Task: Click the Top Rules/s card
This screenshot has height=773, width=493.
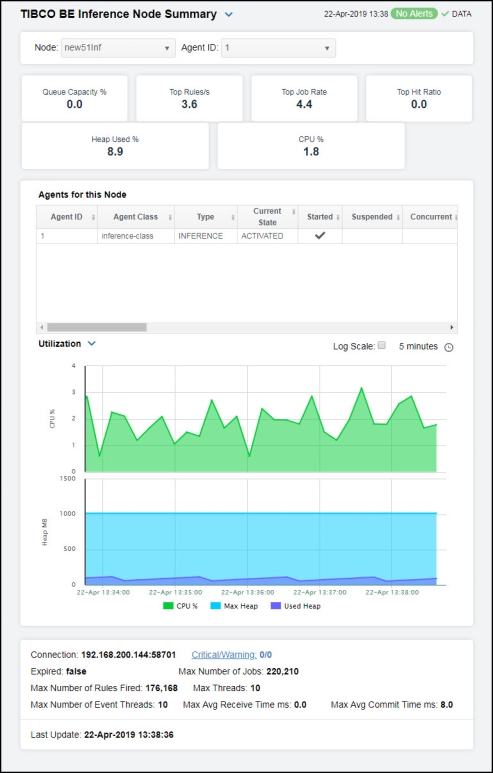Action: tap(189, 99)
